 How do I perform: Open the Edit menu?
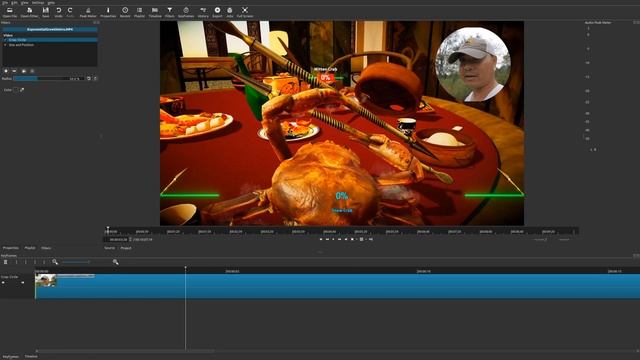point(14,2)
